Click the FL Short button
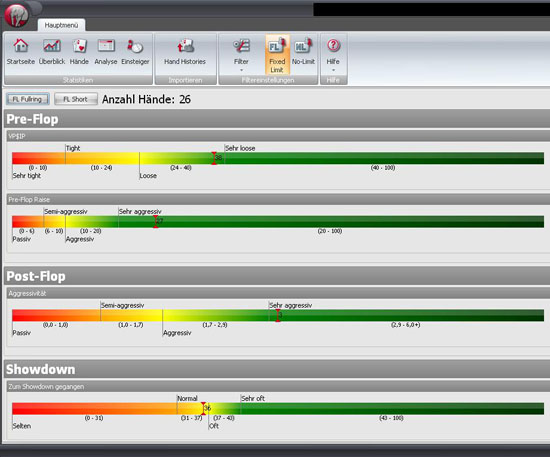 76,99
